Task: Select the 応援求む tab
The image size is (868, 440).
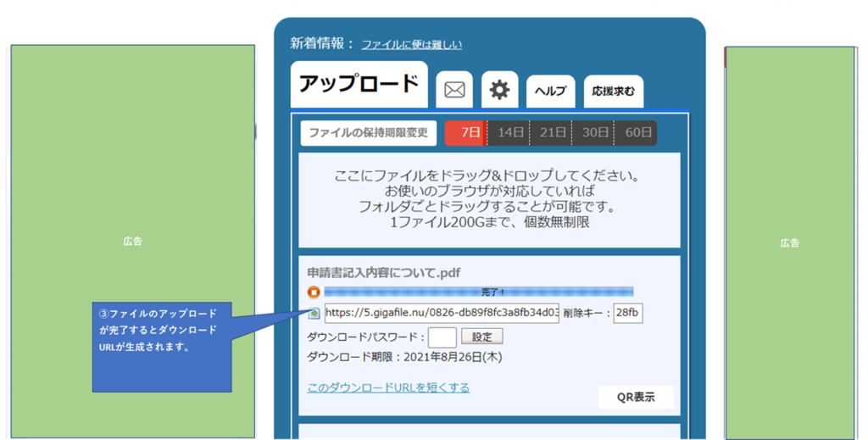Action: (613, 92)
